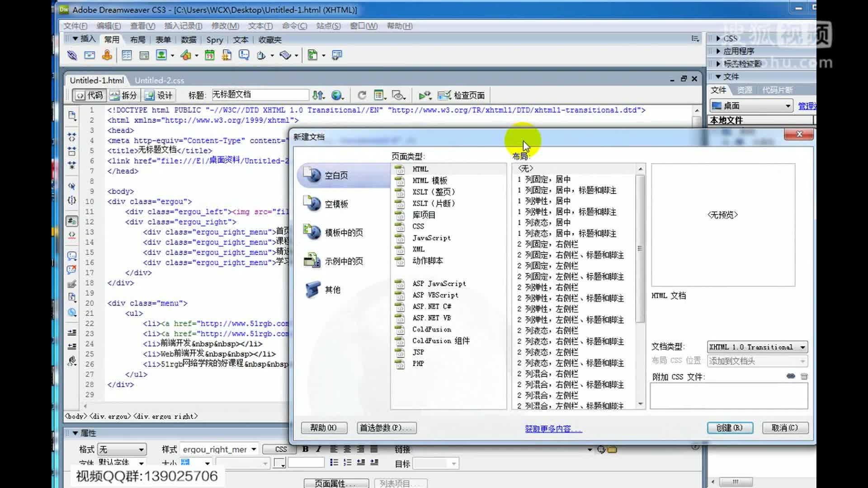Insert a Div tag icon
The image size is (868, 488).
click(144, 55)
